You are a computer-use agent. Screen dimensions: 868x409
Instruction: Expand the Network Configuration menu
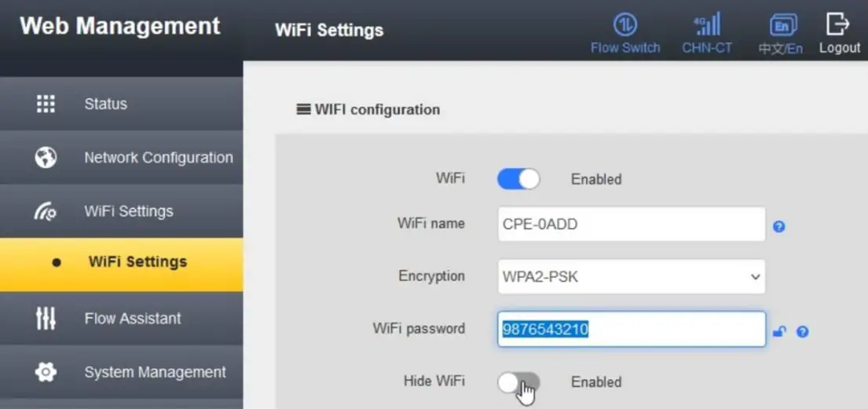tap(158, 157)
